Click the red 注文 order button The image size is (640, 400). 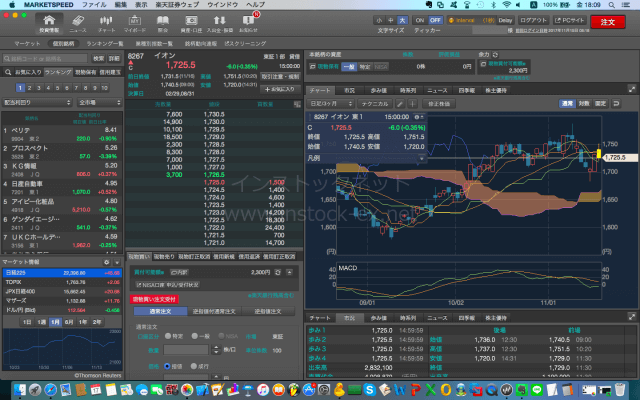point(607,22)
